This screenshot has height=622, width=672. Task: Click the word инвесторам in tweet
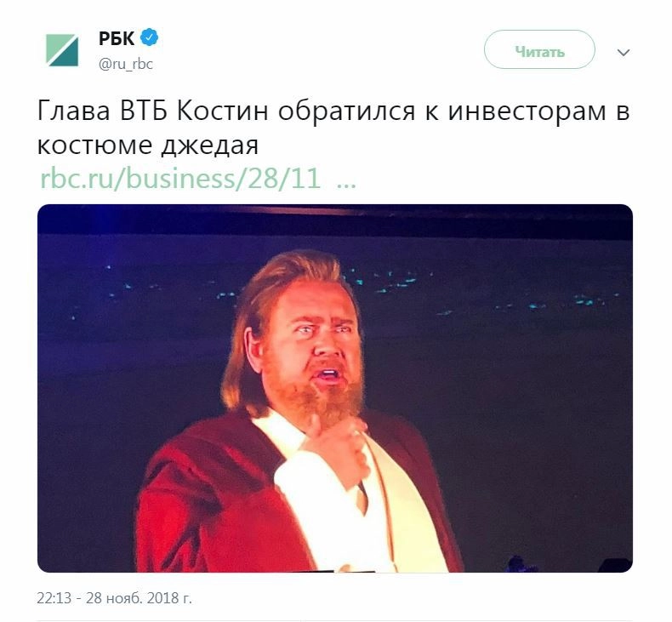(x=527, y=111)
